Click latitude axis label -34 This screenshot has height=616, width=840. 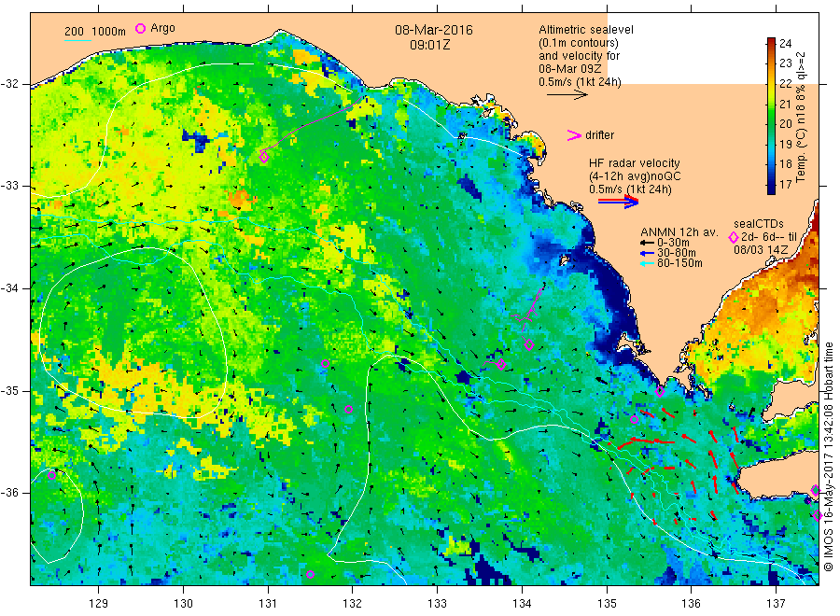click(x=9, y=288)
